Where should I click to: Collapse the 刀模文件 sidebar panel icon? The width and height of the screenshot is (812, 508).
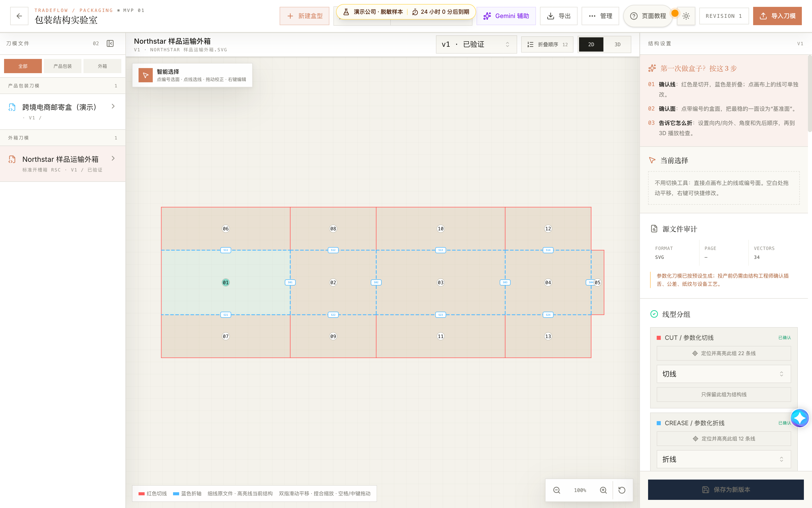click(110, 43)
